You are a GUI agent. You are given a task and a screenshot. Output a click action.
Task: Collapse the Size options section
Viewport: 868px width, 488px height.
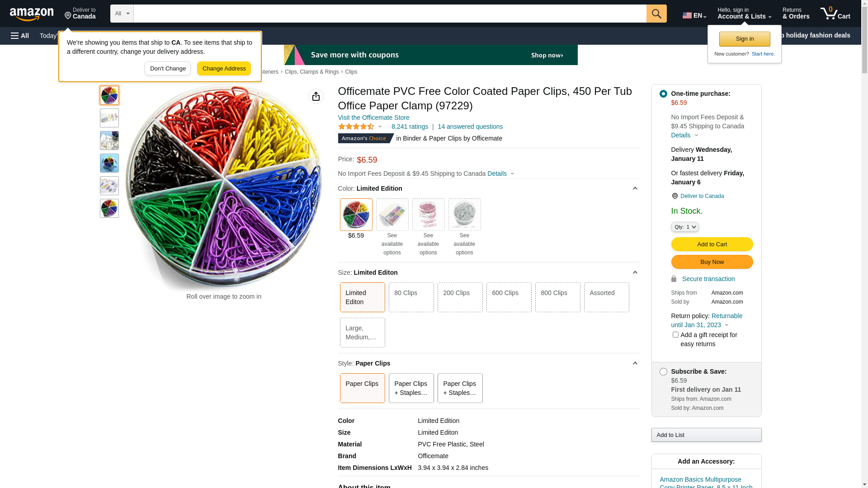(635, 272)
